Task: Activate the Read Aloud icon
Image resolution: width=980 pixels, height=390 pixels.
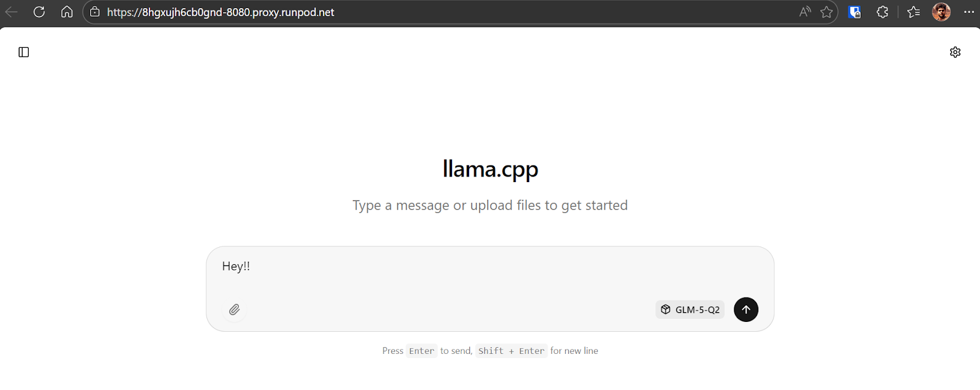Action: [x=804, y=12]
